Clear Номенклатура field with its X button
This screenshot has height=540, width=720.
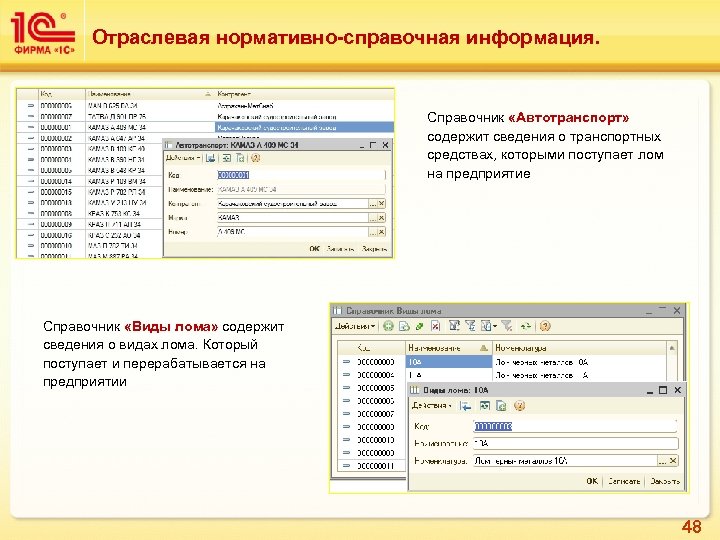pos(673,461)
